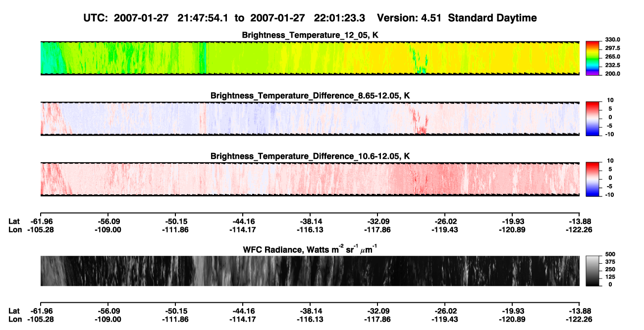The image size is (644, 330).
Task: Click the 10.6-12.05 temperature difference image strip
Action: 310,179
